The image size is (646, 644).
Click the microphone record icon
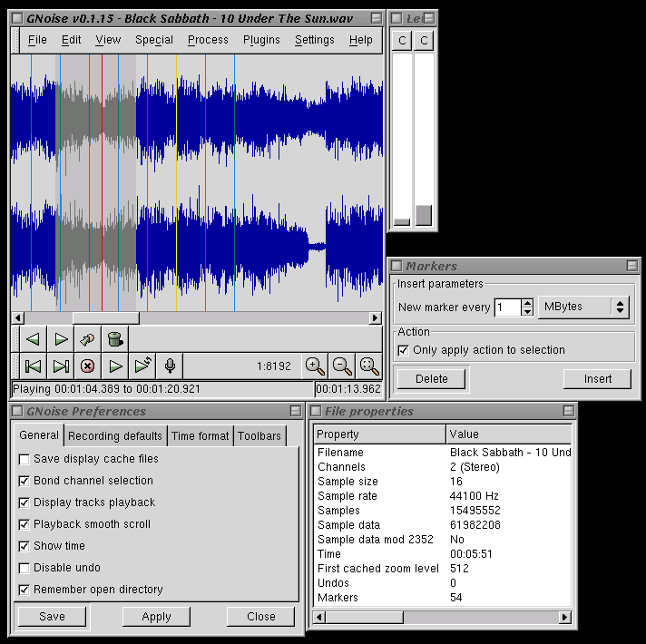170,366
